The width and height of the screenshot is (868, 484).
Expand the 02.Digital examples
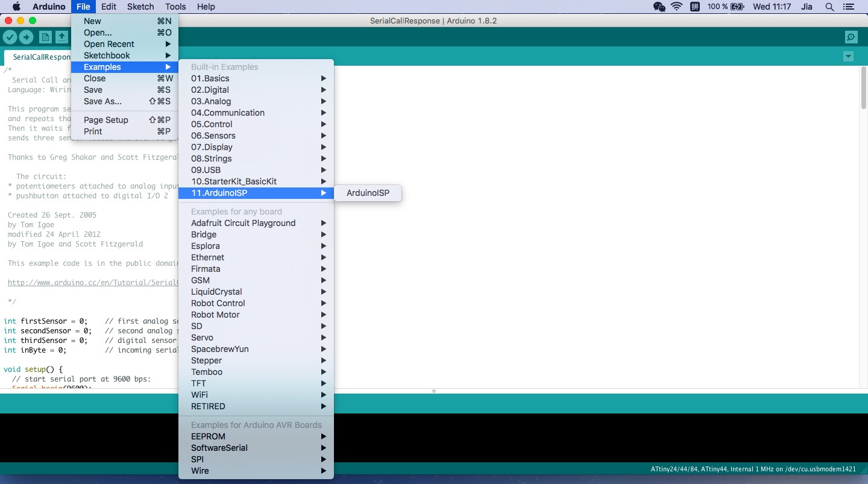256,90
